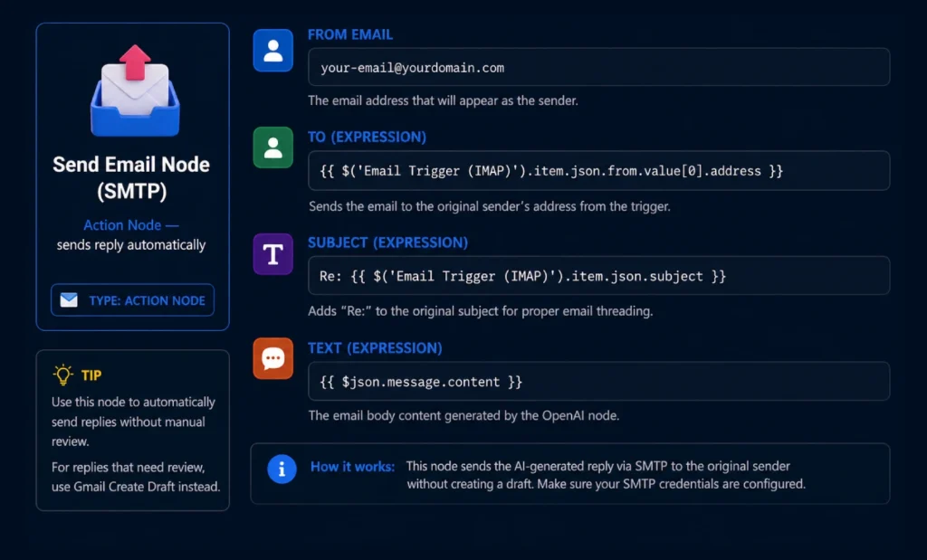Click 'This node sends the AI-generated reply via SMTP' text
This screenshot has height=560, width=927.
pos(597,466)
